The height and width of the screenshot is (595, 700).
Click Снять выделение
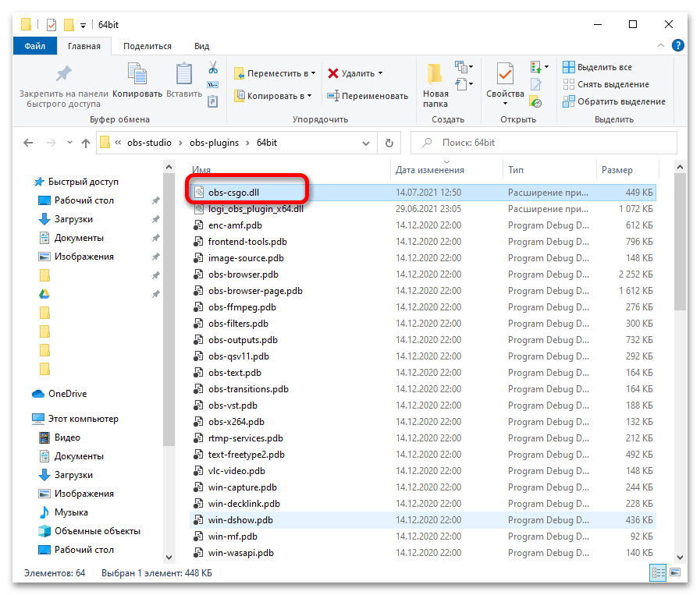point(606,84)
